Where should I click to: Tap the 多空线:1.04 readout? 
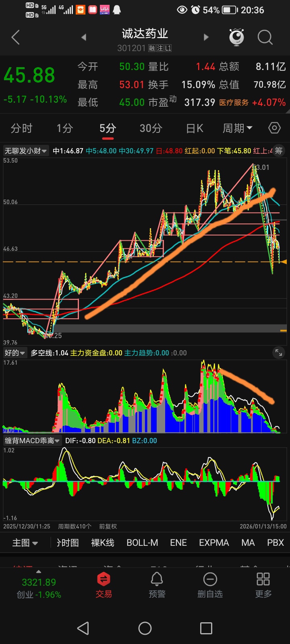pos(50,353)
